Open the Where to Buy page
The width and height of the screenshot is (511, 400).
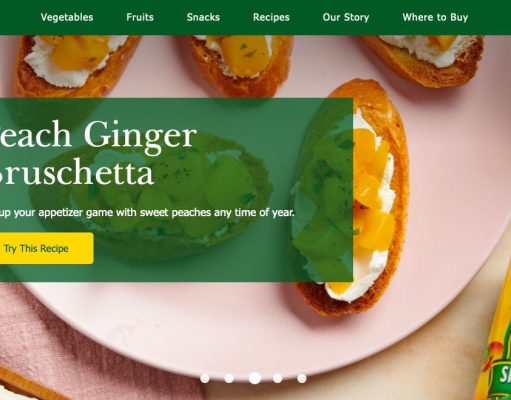[435, 17]
